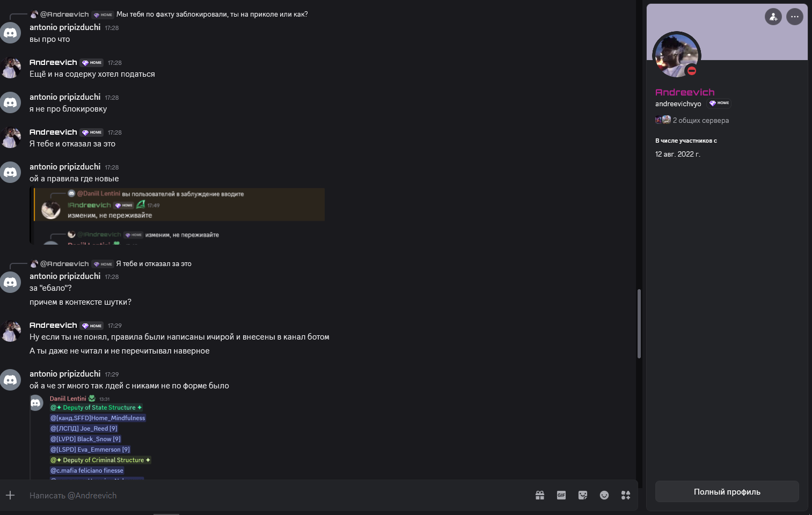The width and height of the screenshot is (812, 515).
Task: Open the embedded rules screenshot image
Action: pyautogui.click(x=177, y=216)
